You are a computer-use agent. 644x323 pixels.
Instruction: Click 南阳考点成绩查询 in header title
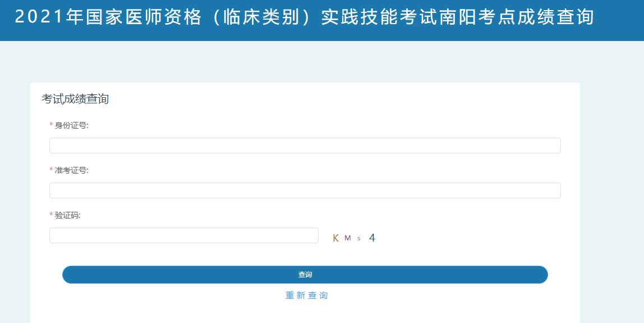[495, 17]
